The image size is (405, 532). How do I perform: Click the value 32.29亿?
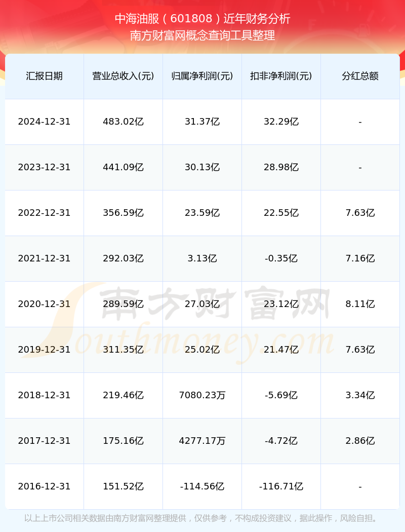click(281, 122)
